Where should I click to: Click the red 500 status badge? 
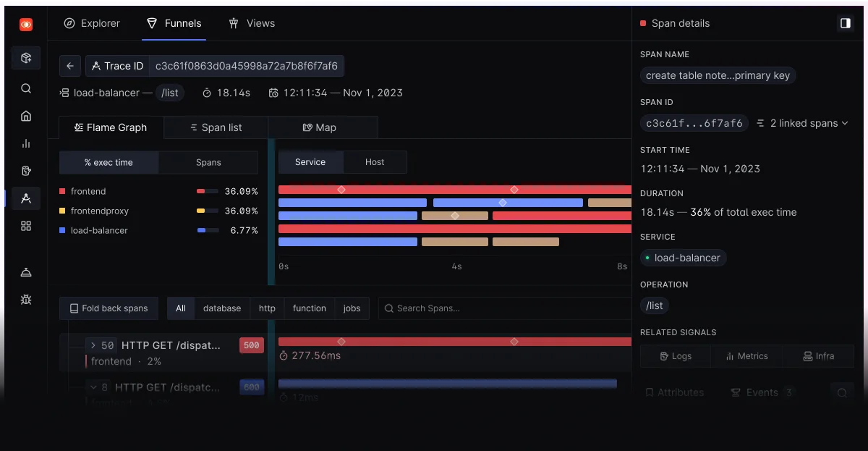click(x=251, y=345)
